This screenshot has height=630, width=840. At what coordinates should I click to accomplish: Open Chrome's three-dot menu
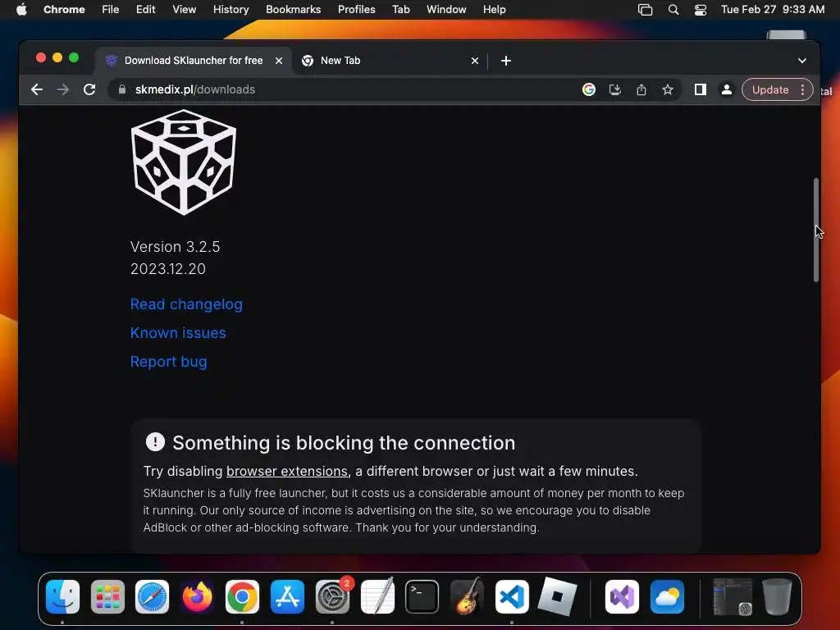click(x=802, y=89)
